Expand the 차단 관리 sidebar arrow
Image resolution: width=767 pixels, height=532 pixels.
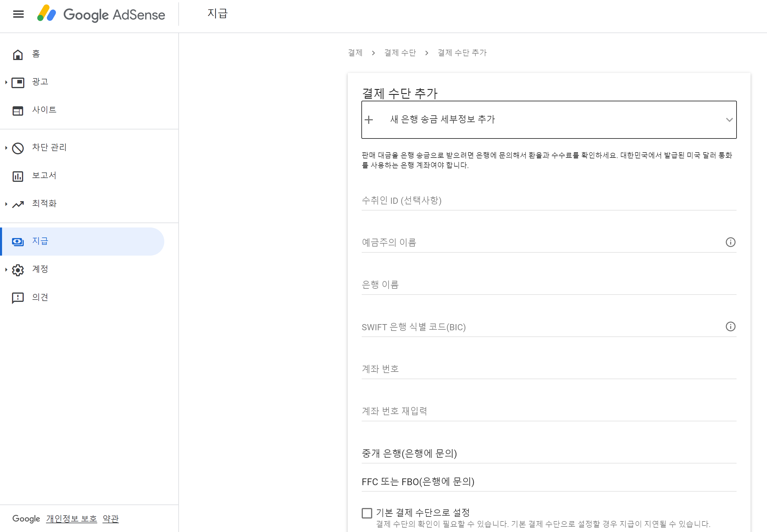coord(6,148)
